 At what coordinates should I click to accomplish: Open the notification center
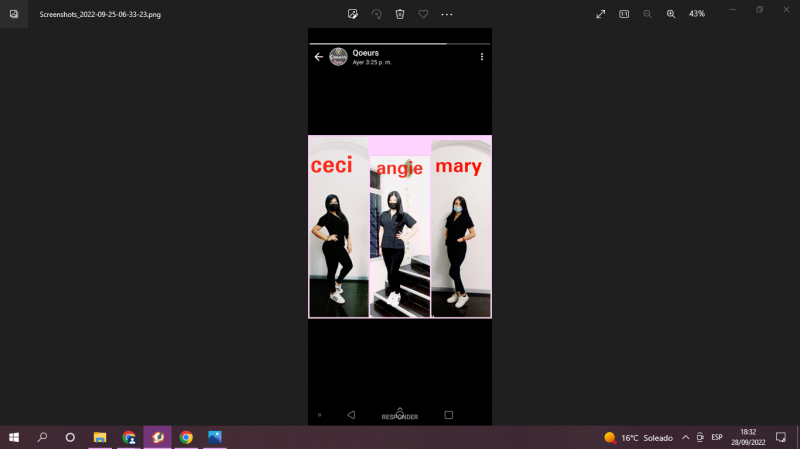(781, 437)
